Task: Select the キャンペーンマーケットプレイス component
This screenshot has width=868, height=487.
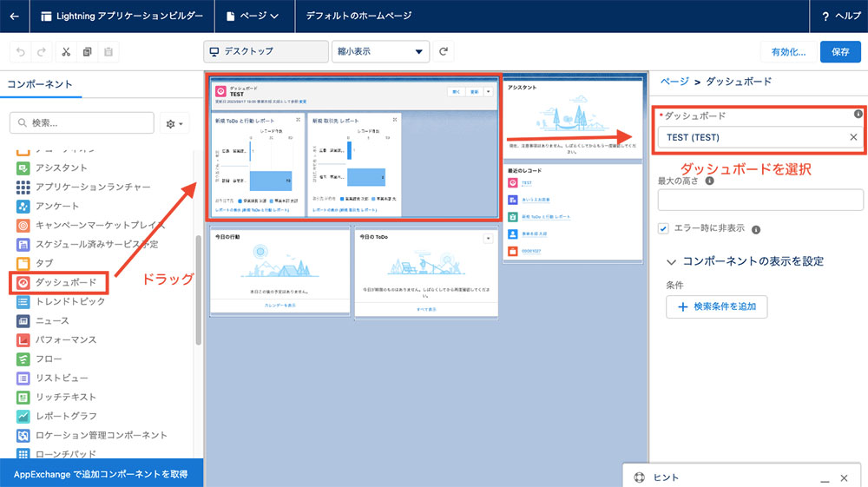Action: (91, 225)
